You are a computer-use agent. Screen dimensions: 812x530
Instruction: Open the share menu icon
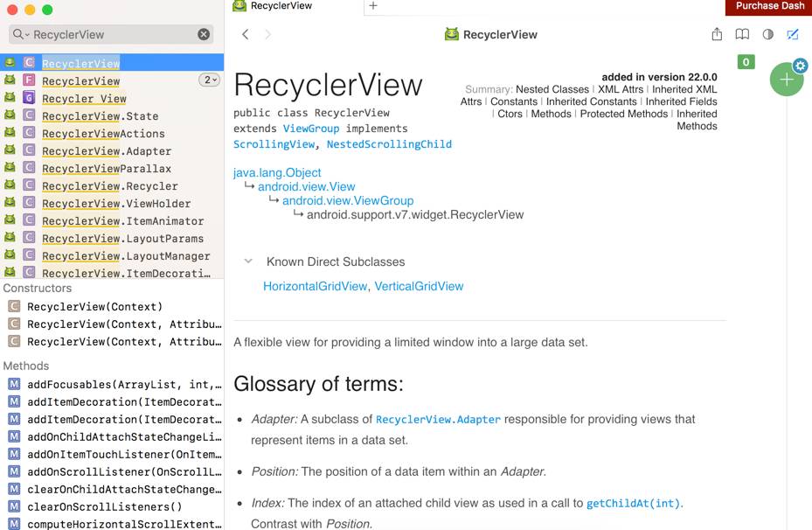[x=717, y=34]
